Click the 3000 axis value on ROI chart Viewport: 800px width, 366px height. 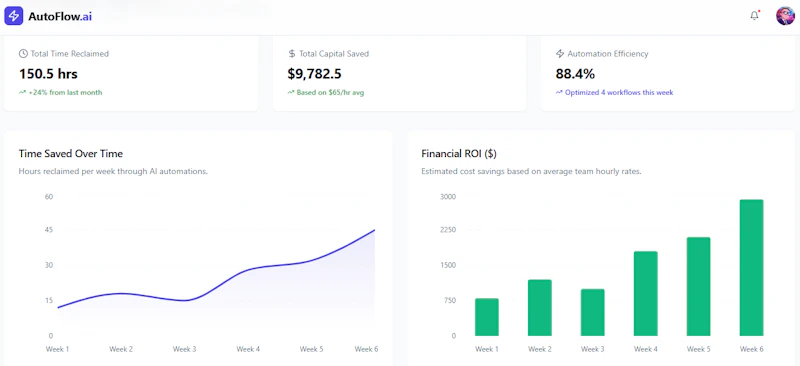tap(448, 197)
